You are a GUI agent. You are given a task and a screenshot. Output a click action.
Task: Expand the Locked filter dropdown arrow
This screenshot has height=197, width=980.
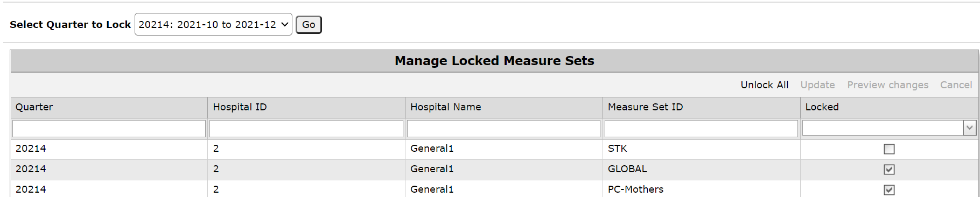(969, 128)
